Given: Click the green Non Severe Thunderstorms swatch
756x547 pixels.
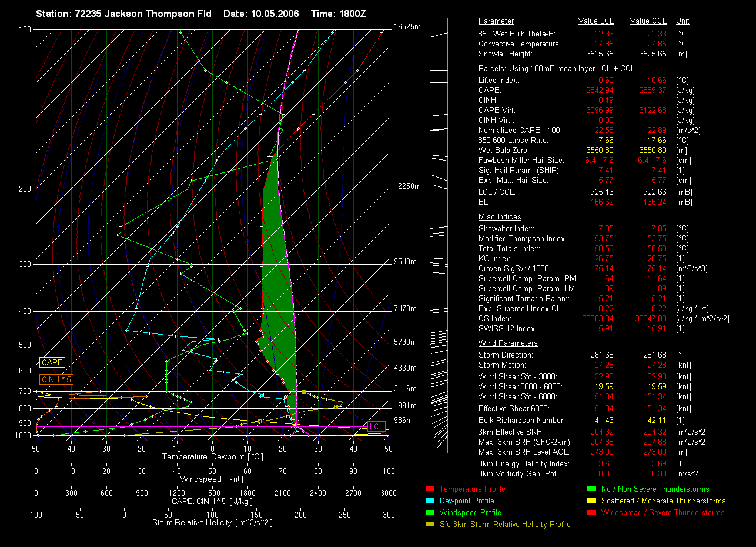Looking at the screenshot, I should [x=591, y=489].
